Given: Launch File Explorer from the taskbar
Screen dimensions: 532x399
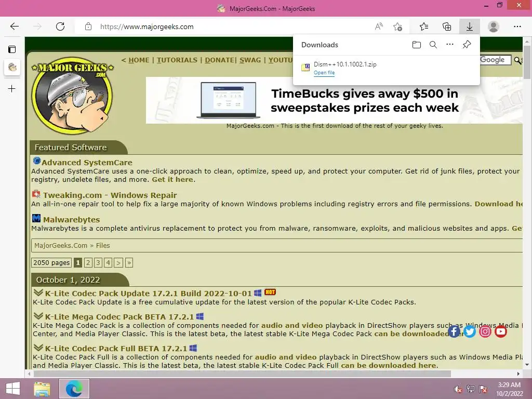Looking at the screenshot, I should [x=42, y=389].
